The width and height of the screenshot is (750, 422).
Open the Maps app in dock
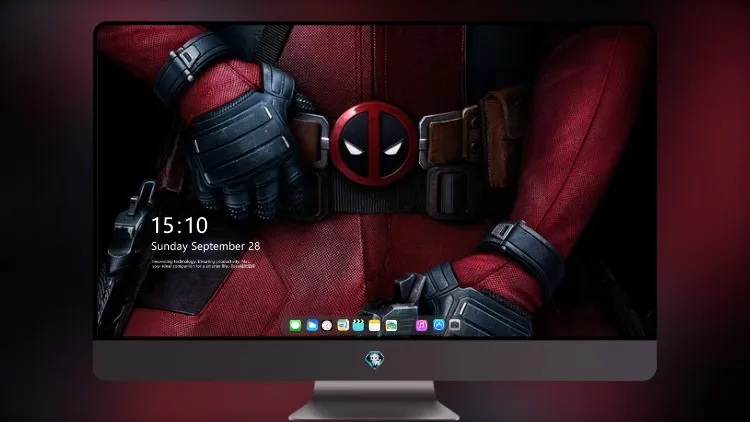[343, 326]
